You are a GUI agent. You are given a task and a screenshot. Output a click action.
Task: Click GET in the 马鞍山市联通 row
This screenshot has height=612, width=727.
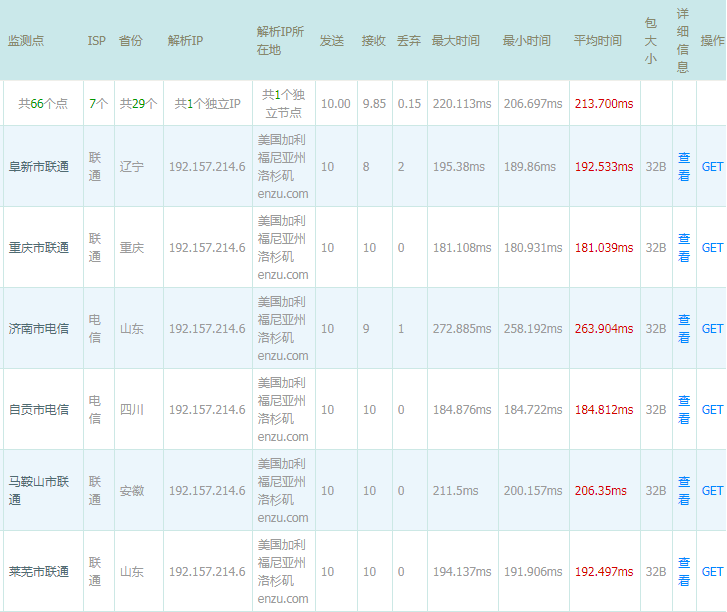(x=712, y=491)
